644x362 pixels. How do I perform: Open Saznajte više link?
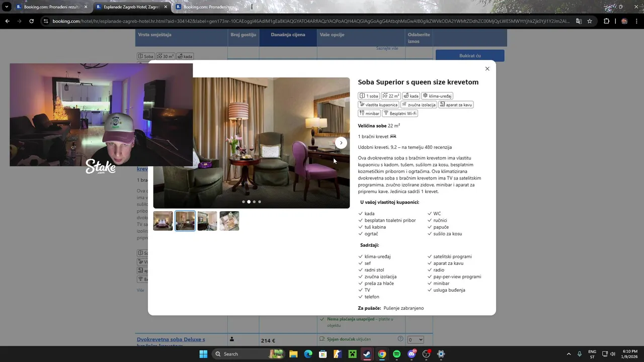pyautogui.click(x=387, y=48)
